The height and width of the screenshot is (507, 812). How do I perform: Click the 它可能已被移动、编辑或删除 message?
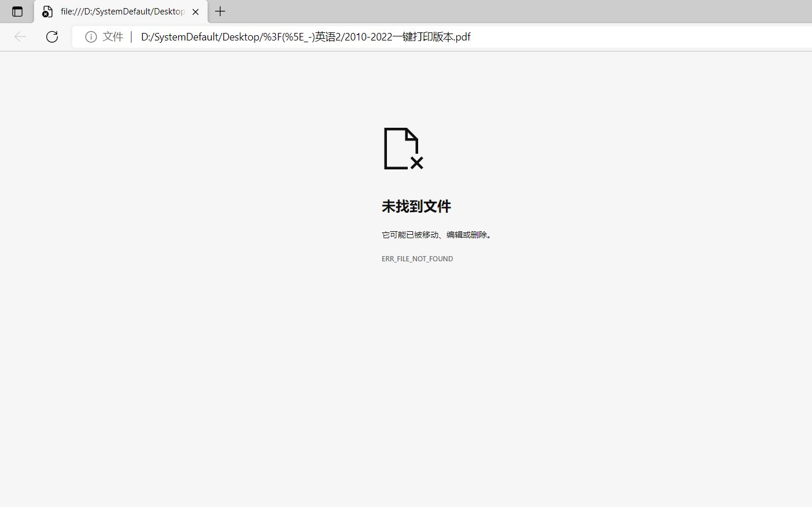click(x=436, y=235)
